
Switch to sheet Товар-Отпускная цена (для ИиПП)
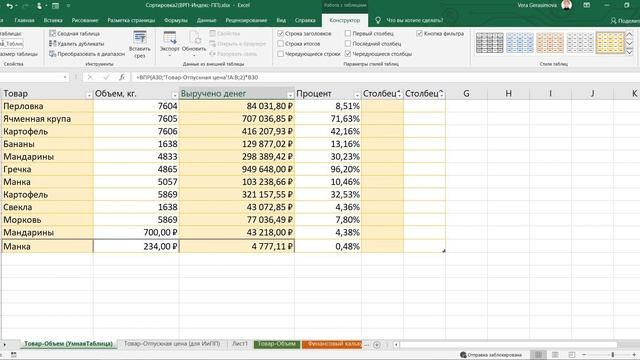point(172,344)
